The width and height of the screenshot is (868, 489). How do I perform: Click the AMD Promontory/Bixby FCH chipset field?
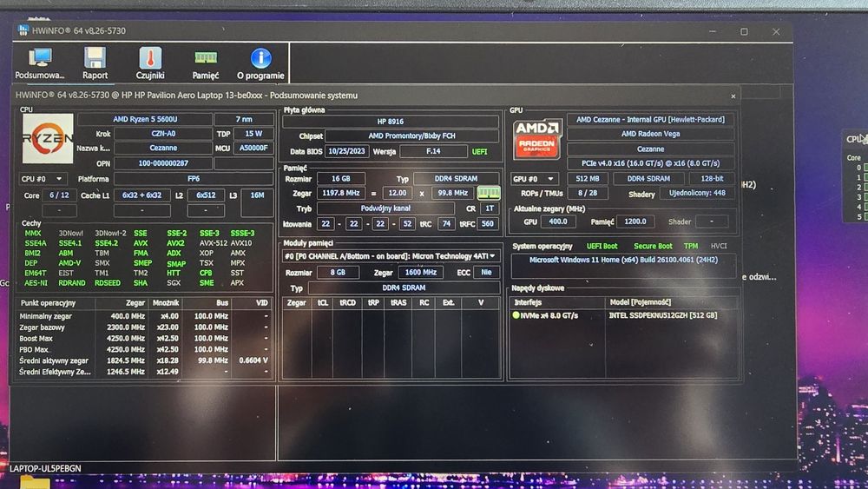(x=411, y=135)
